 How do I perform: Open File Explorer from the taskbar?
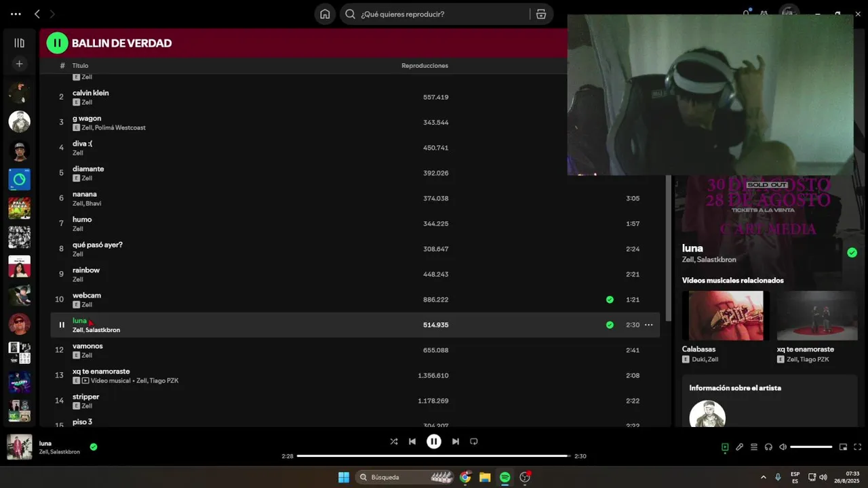click(x=485, y=477)
